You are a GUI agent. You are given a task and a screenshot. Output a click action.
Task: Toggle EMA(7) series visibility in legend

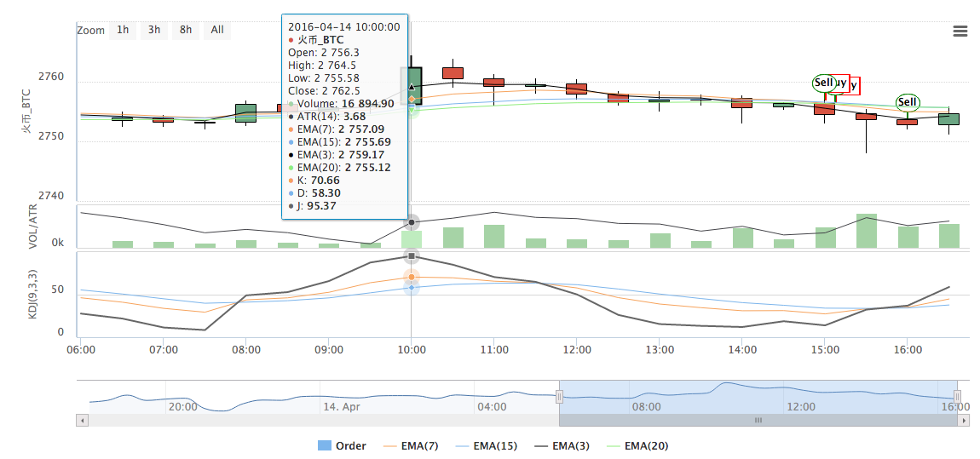pyautogui.click(x=412, y=446)
